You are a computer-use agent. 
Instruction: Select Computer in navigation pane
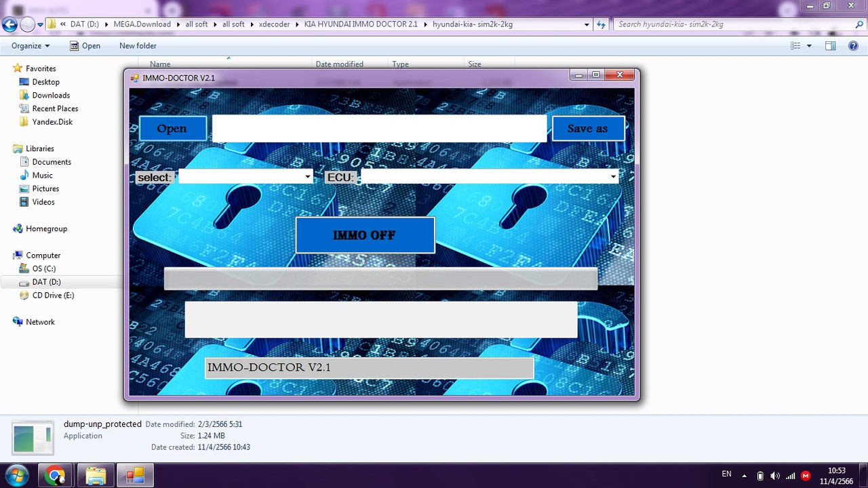(43, 256)
